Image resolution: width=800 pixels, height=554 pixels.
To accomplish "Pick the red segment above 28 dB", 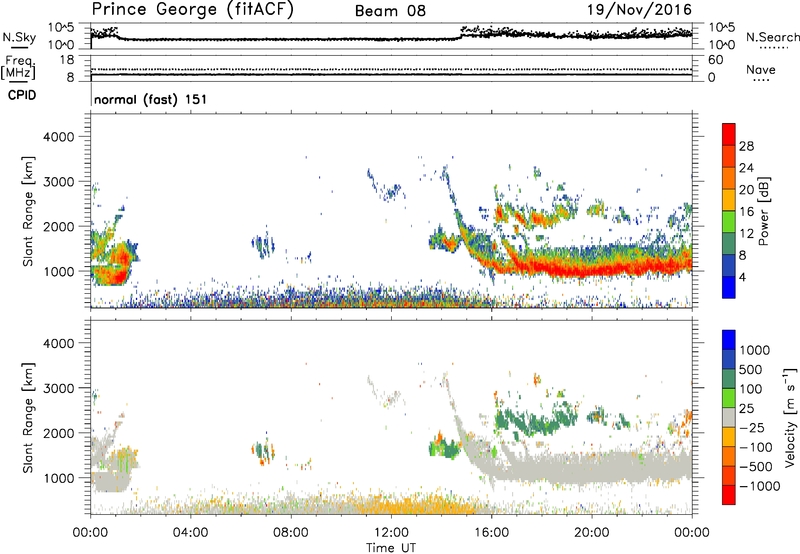I will coord(729,135).
